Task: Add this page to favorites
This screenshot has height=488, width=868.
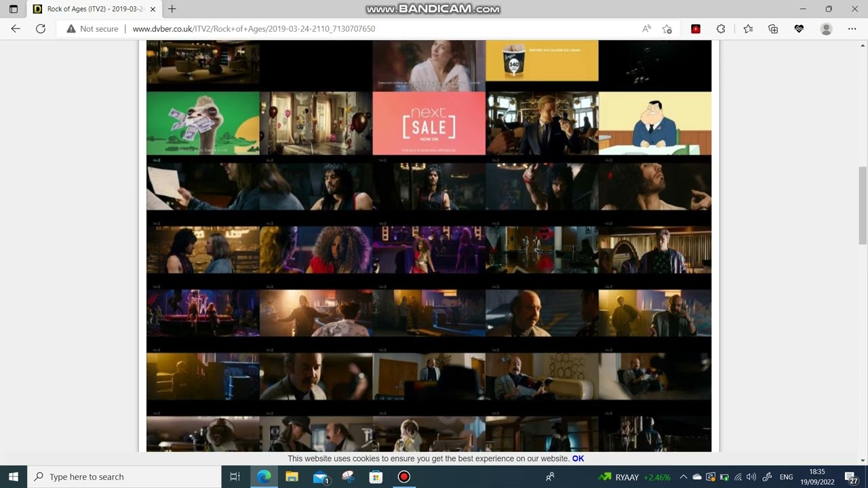Action: (667, 29)
